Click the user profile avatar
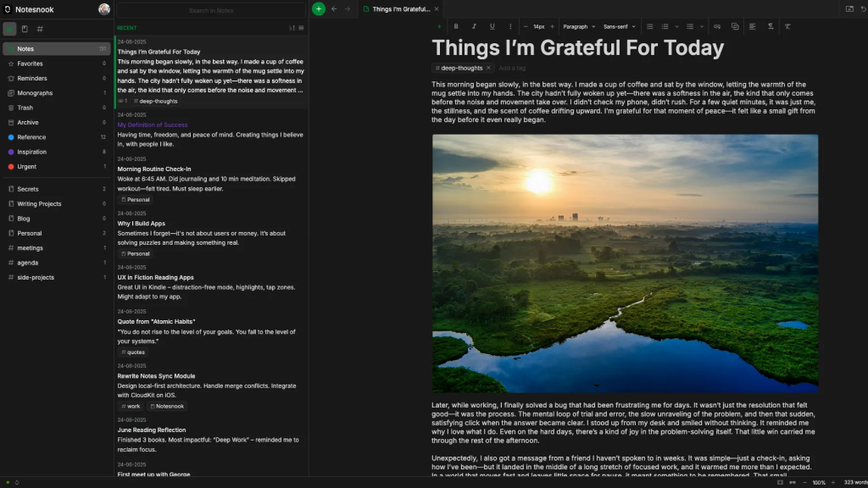Screen dimensions: 868x488 (x=104, y=9)
